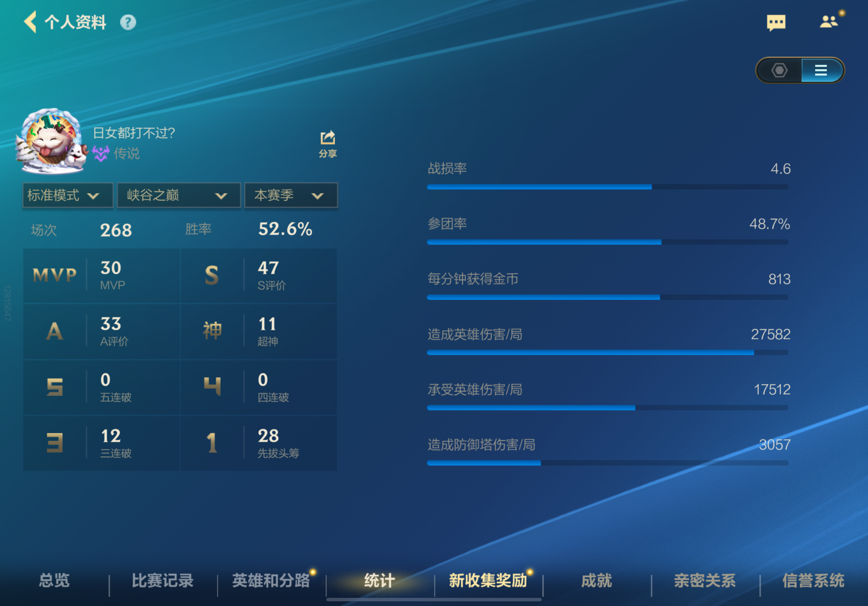Click the purple 传说 rank emblem
This screenshot has width=868, height=606.
point(101,153)
